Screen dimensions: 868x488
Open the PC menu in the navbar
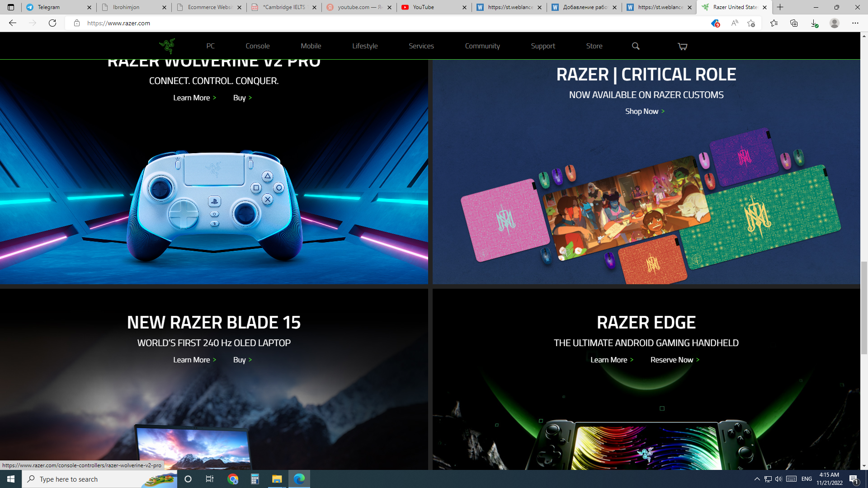(x=211, y=46)
